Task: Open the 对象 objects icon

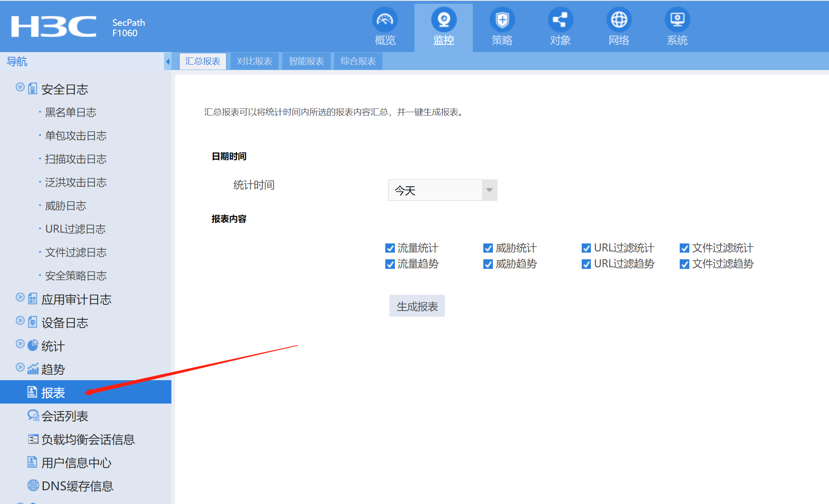Action: click(x=560, y=20)
